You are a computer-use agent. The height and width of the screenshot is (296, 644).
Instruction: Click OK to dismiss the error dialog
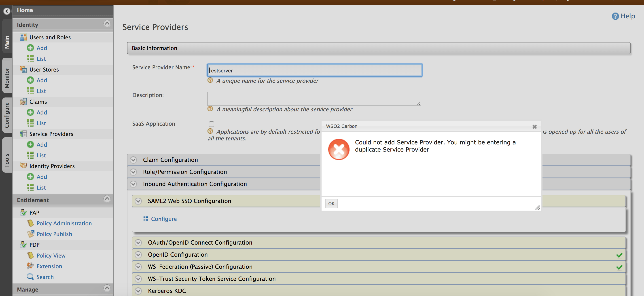pyautogui.click(x=331, y=203)
